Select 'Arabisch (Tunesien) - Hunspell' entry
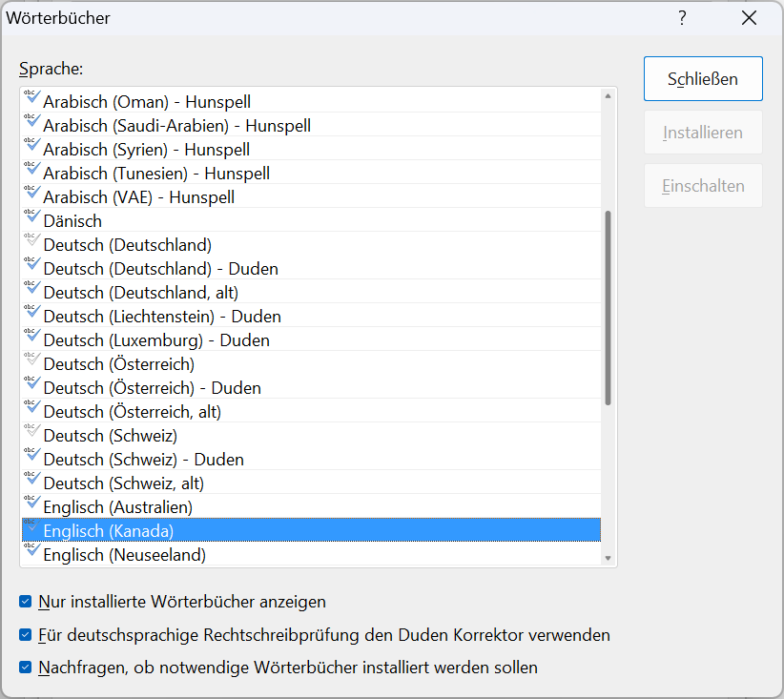 pos(311,173)
